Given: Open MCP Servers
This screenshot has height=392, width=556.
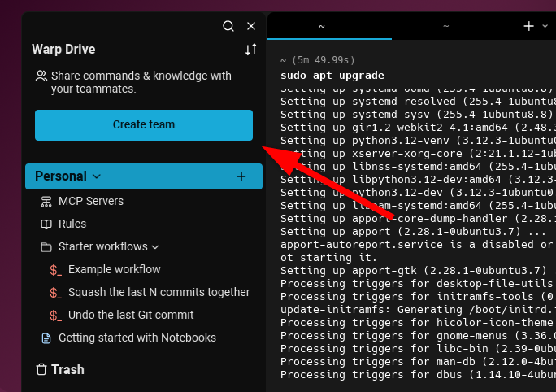Looking at the screenshot, I should (90, 201).
